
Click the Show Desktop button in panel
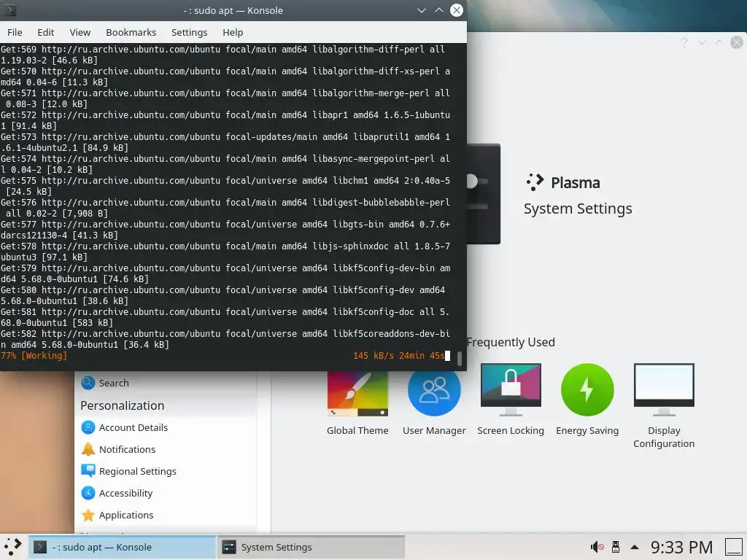pos(734,547)
